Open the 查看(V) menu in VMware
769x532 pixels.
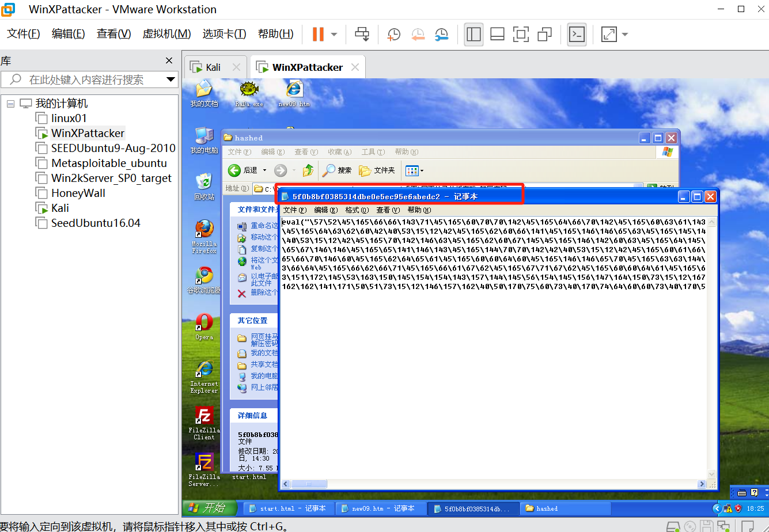tap(114, 34)
